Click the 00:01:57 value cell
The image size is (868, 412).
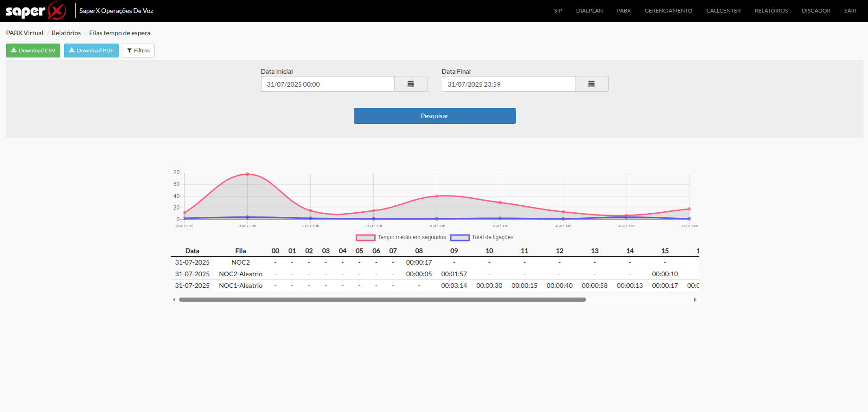454,274
